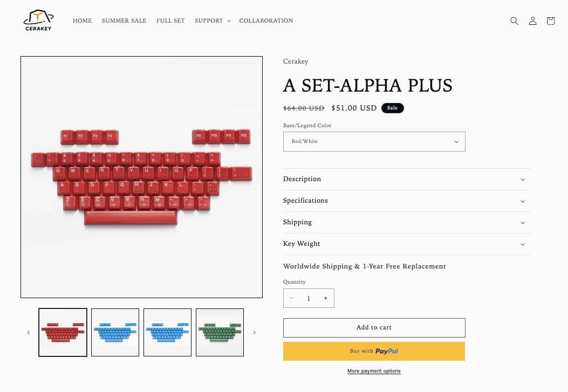This screenshot has width=568, height=392.
Task: Go to Summer Sale page
Action: pyautogui.click(x=124, y=21)
